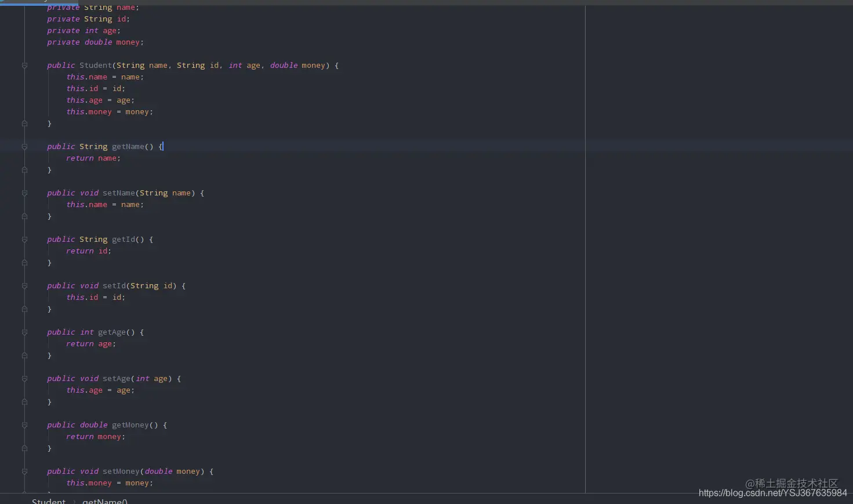Collapse the setMoney(double money) method fold marker
853x504 pixels.
(x=24, y=472)
